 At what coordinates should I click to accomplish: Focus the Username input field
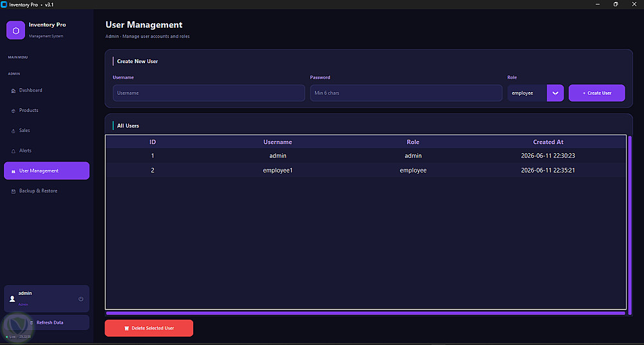pyautogui.click(x=209, y=93)
